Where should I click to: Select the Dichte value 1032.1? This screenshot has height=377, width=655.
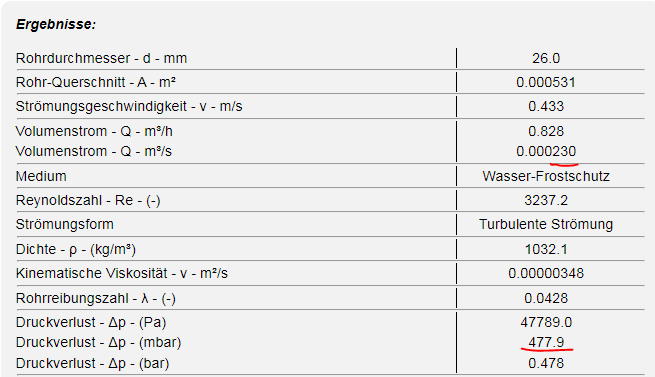click(x=546, y=250)
